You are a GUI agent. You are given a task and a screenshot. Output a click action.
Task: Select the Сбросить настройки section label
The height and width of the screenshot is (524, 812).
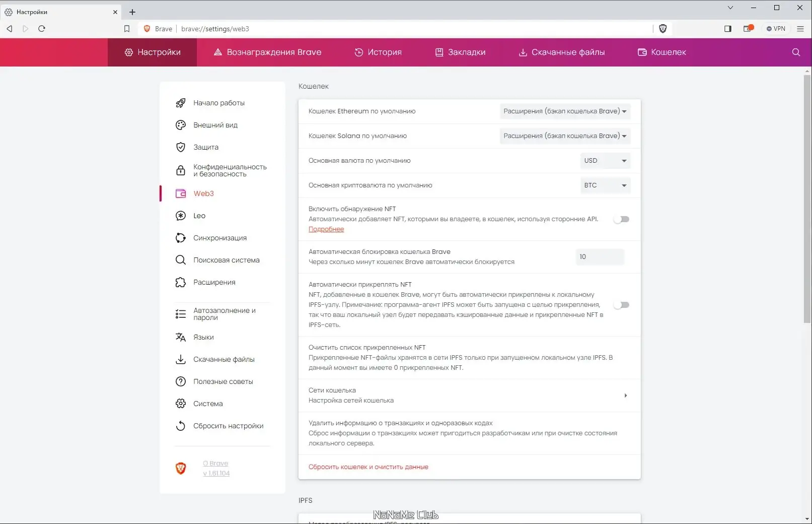coord(229,426)
